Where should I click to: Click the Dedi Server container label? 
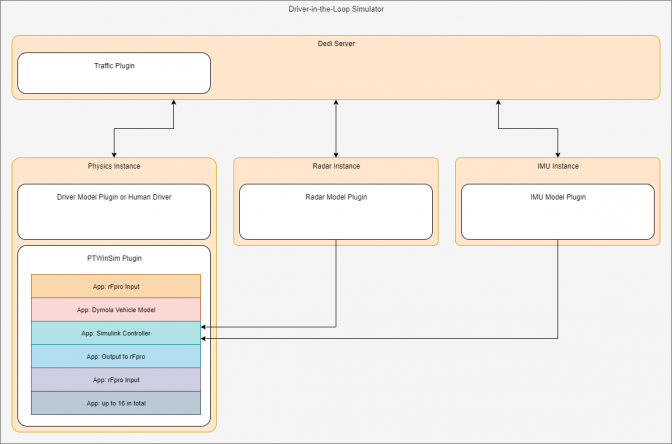[336, 43]
